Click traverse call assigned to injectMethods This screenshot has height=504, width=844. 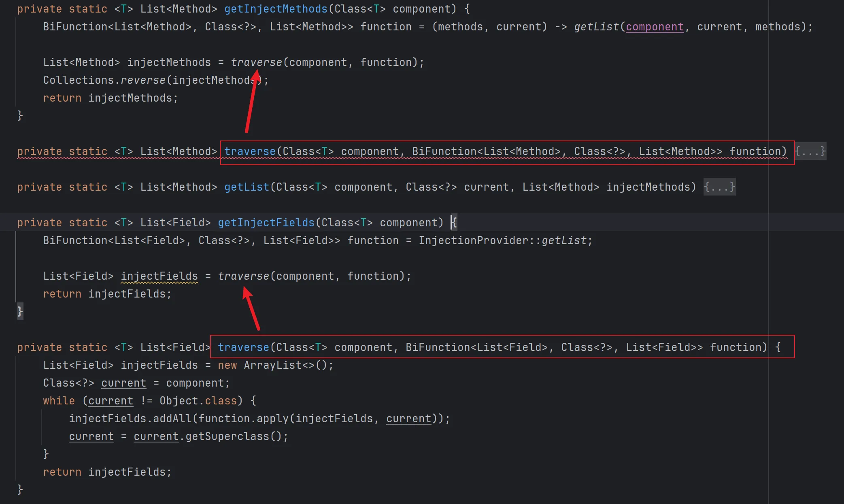pyautogui.click(x=256, y=62)
